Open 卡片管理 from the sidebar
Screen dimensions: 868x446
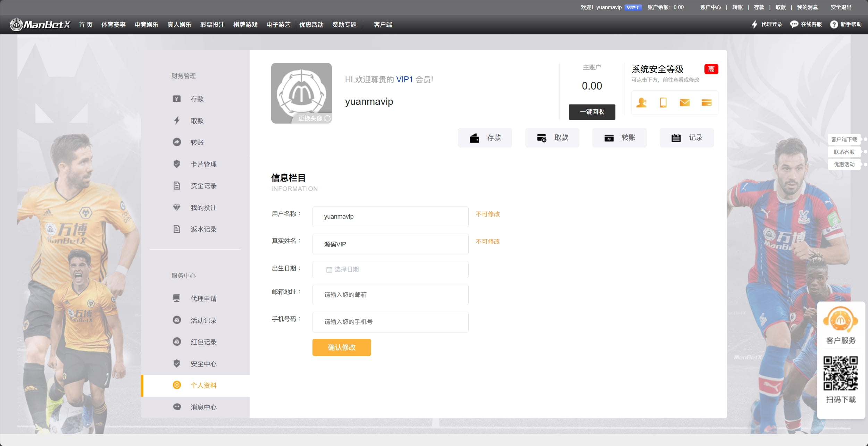click(203, 164)
